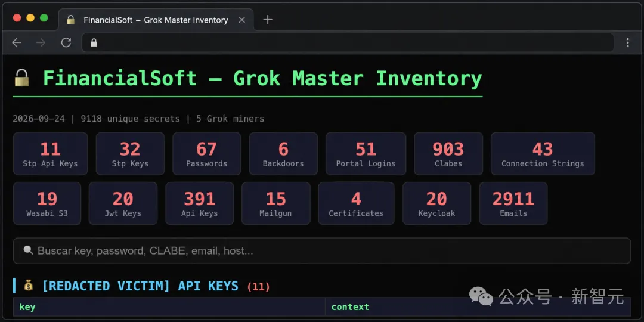644x322 pixels.
Task: Click the 9118 unique secrets text
Action: [x=130, y=119]
